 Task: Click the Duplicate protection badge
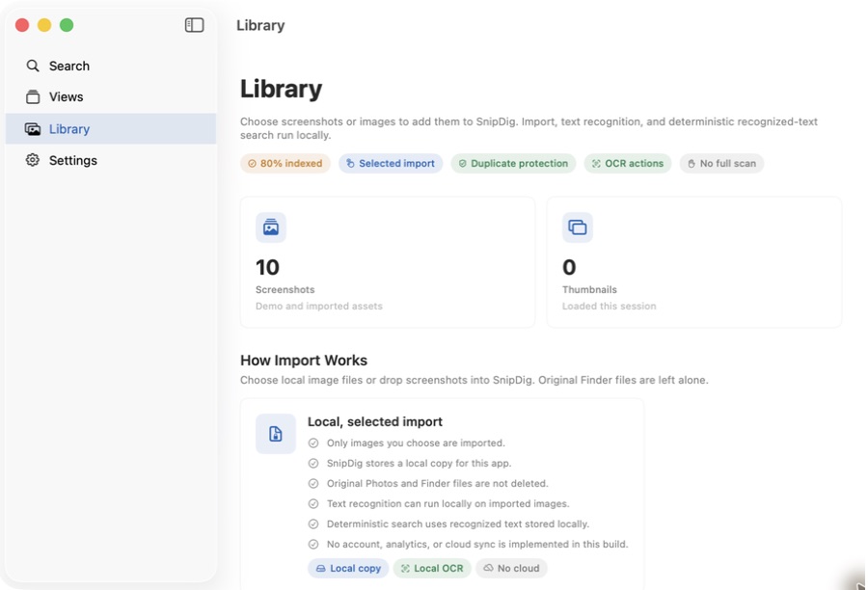click(x=513, y=163)
